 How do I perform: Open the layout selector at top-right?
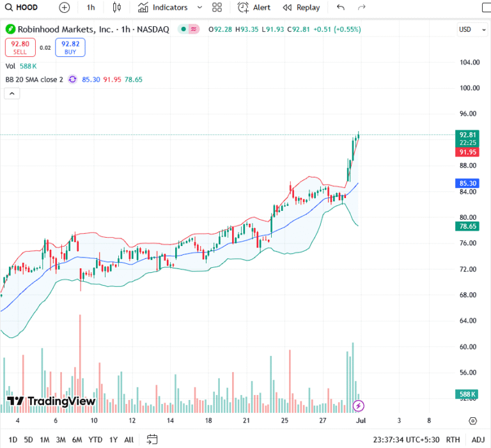click(x=487, y=8)
